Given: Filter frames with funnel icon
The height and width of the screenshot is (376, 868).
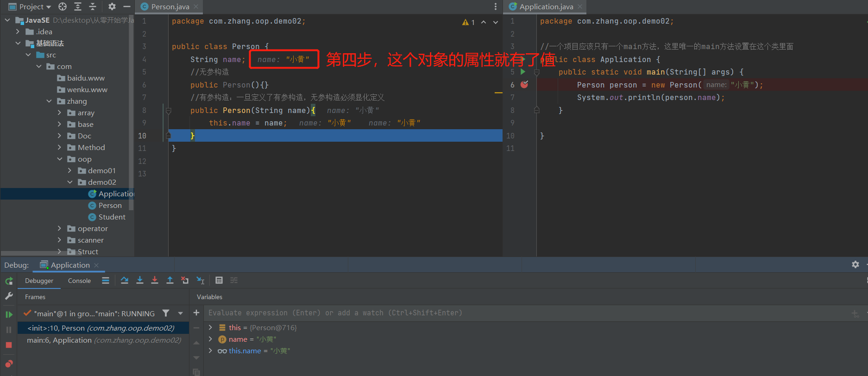Looking at the screenshot, I should pos(166,313).
